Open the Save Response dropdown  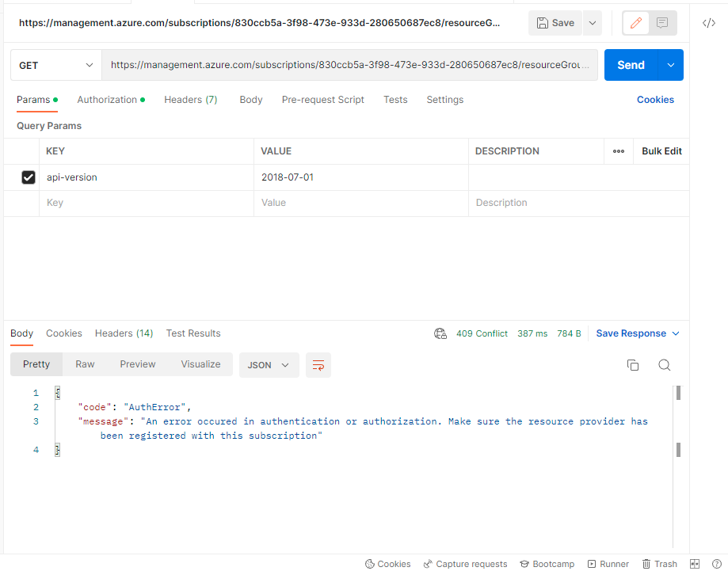638,333
